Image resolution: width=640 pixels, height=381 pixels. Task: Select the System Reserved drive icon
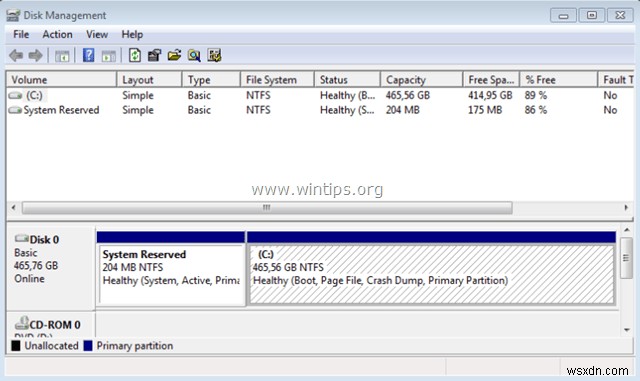pos(15,110)
